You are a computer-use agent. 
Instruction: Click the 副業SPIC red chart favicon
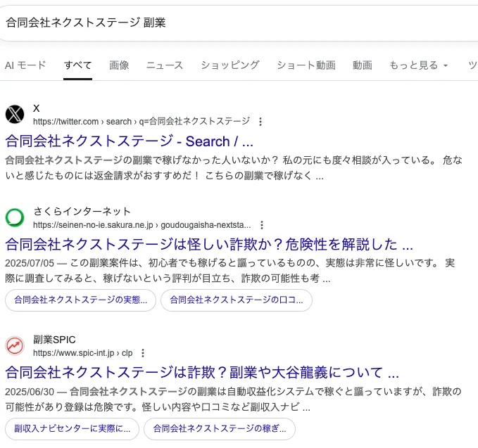coord(15,345)
